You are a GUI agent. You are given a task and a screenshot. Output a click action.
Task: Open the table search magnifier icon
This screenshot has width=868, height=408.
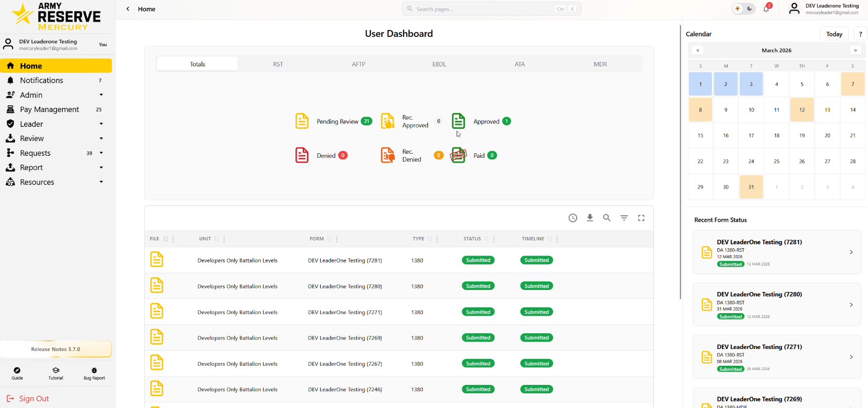tap(607, 218)
